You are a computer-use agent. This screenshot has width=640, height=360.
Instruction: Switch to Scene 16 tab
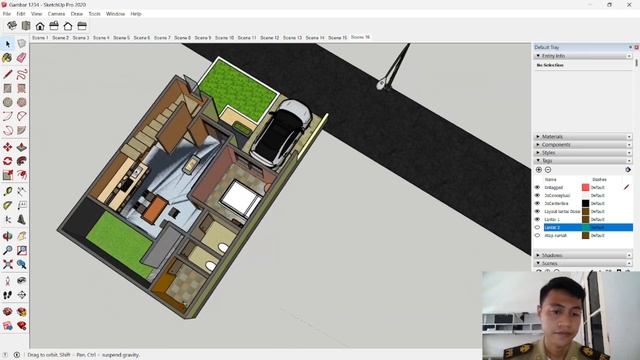360,37
